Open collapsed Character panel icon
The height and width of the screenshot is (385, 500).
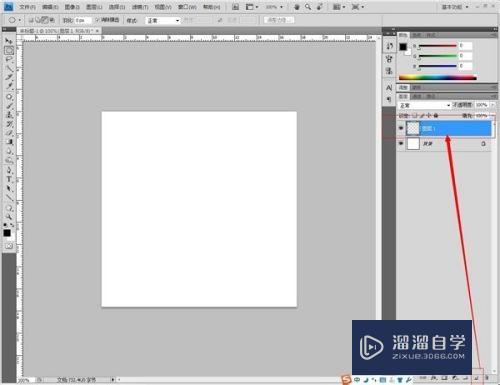[x=389, y=88]
